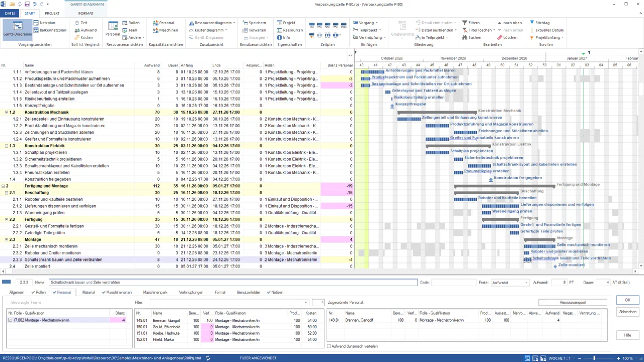Collapse the 1.3 Konstruktion Elektrik group
Image resolution: width=644 pixels, height=362 pixels.
pos(7,146)
